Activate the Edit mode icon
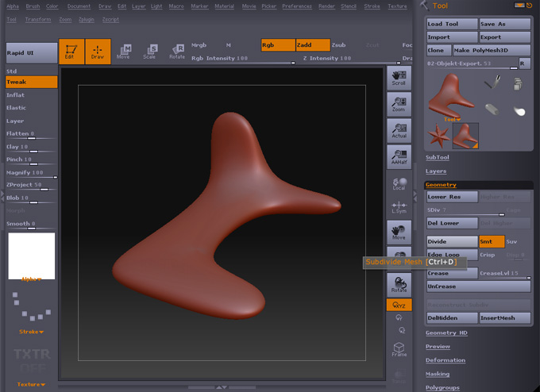This screenshot has width=540, height=392. click(72, 52)
